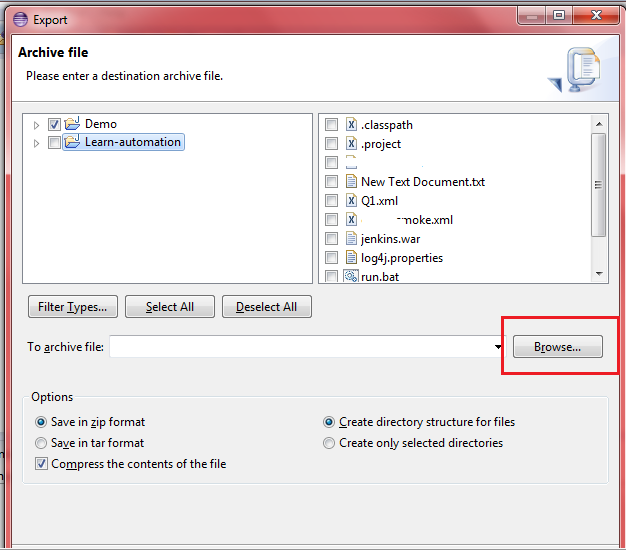The image size is (626, 550).
Task: Click the Learn-automation folder icon
Action: click(72, 142)
